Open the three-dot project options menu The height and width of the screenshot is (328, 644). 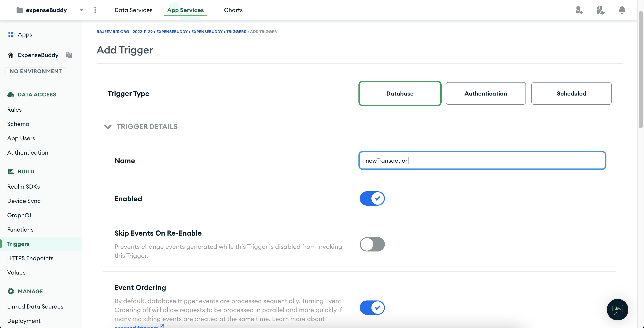[x=95, y=10]
